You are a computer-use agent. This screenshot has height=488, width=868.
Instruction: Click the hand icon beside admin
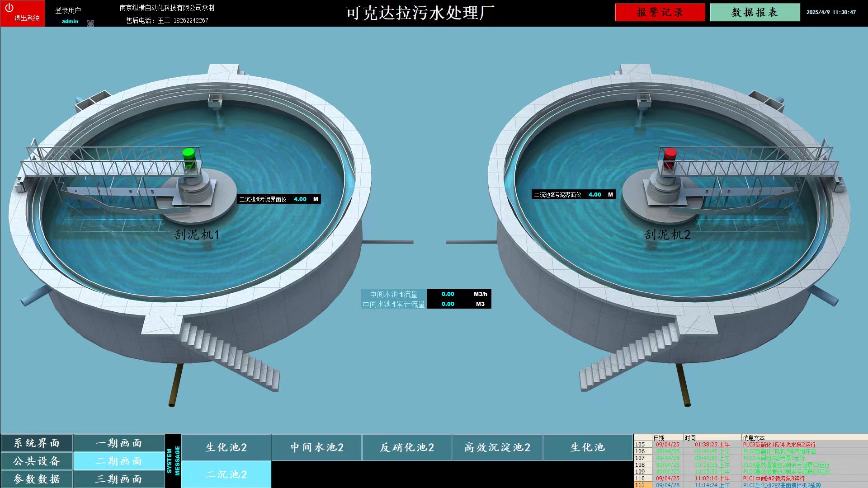(x=90, y=23)
